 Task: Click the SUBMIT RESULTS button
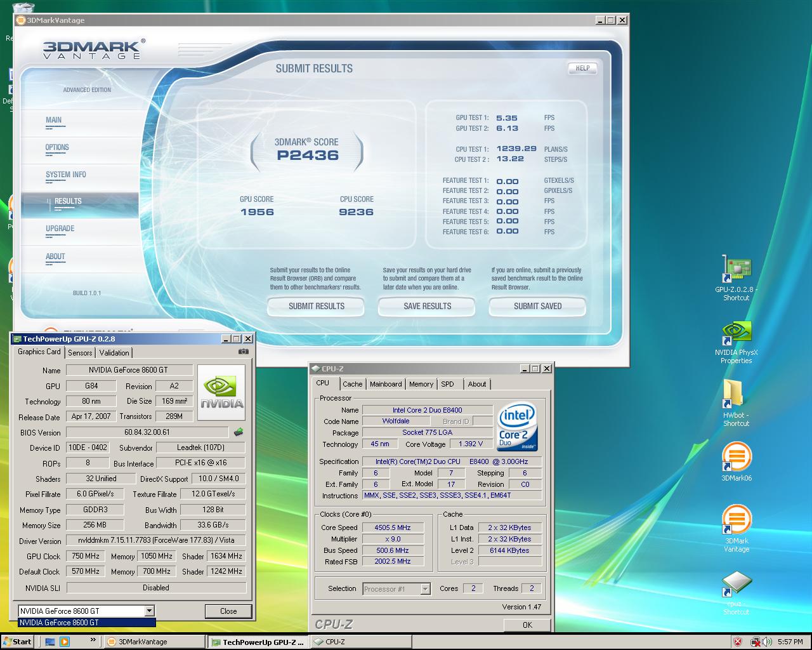316,306
